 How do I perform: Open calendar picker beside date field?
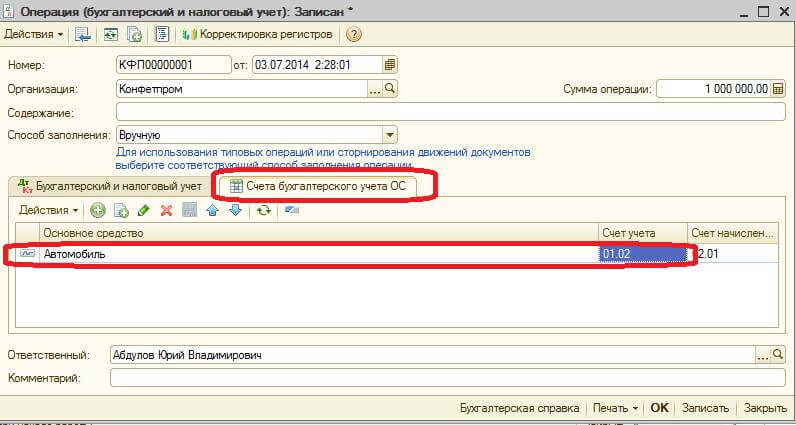390,65
